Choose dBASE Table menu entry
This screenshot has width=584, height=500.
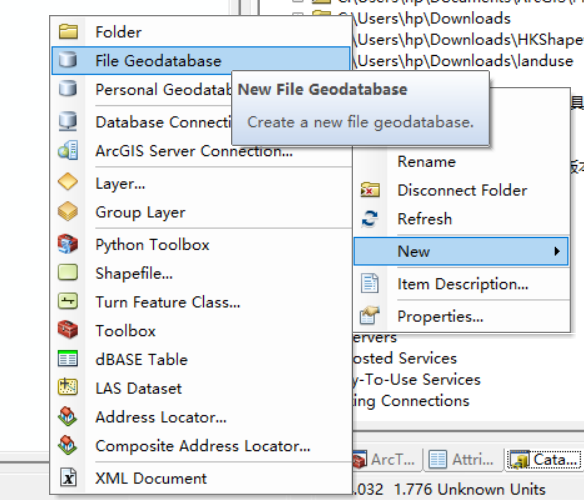click(201, 359)
